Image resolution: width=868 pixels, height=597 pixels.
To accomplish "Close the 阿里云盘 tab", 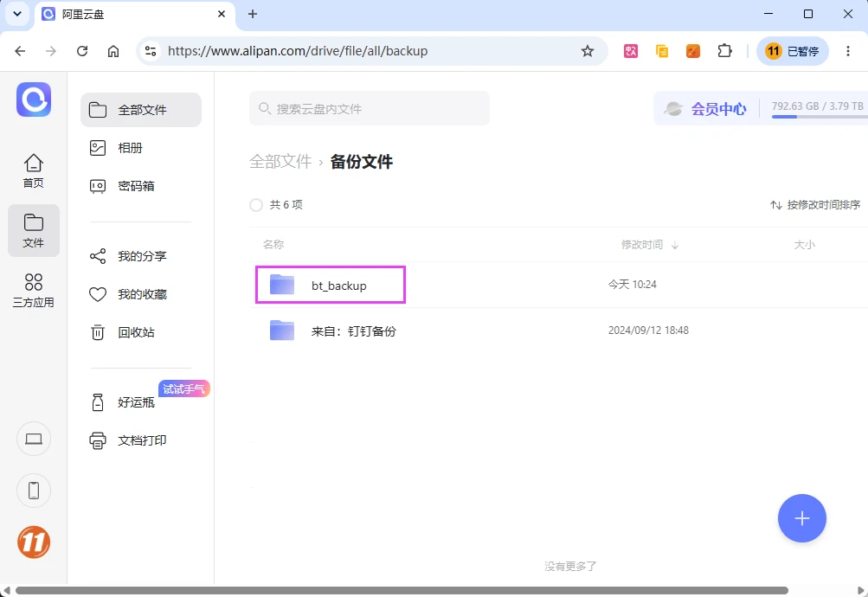I will (x=222, y=14).
